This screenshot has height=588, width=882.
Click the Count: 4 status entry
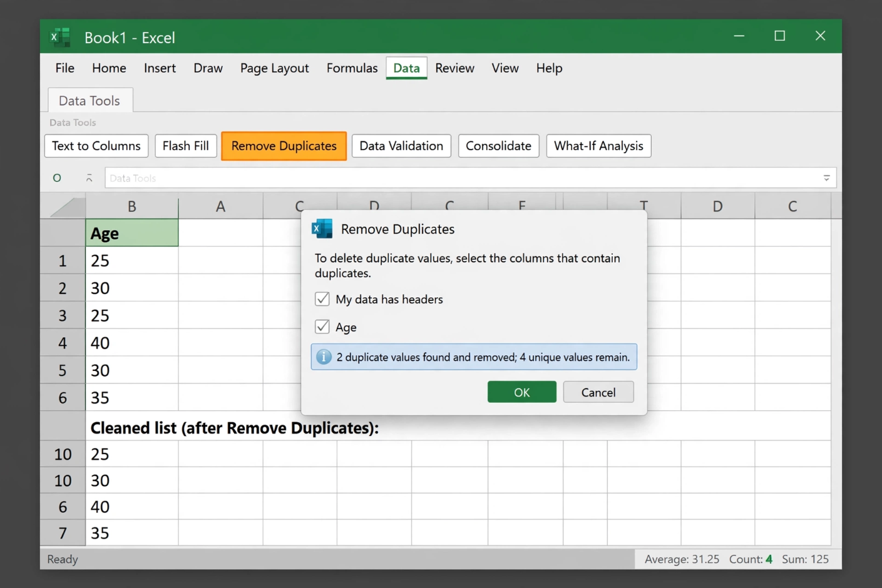[751, 559]
